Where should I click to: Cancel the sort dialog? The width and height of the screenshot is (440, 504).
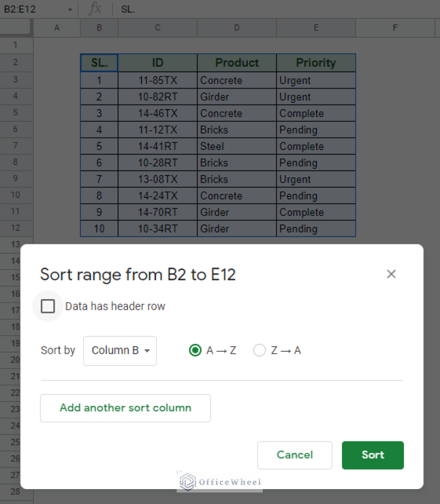(294, 455)
